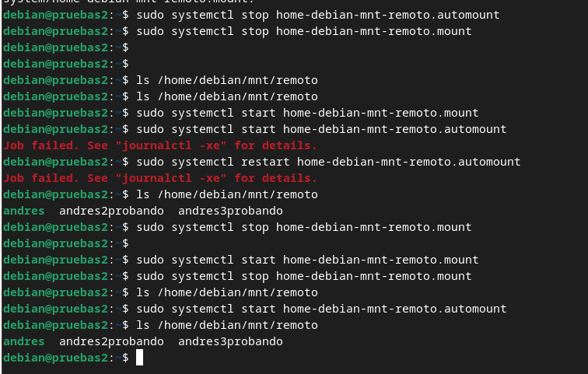Click the green andres directory in the first listing
Viewport: 588px width, 374px height.
(x=23, y=211)
